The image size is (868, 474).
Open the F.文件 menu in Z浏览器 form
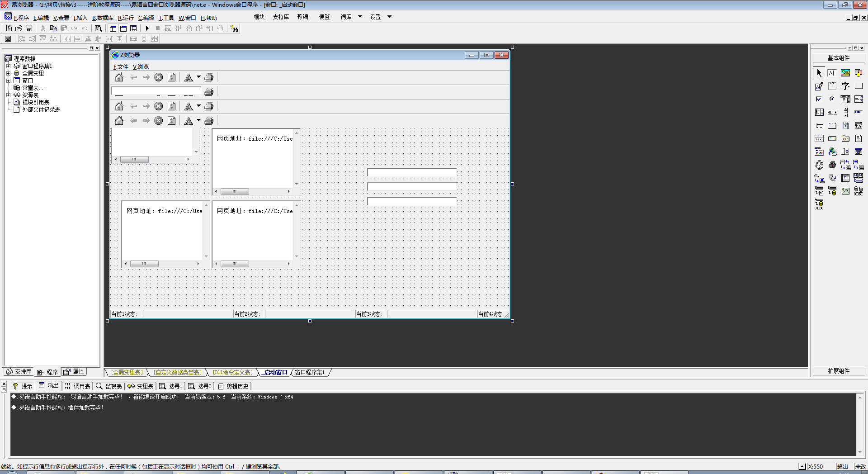[121, 66]
